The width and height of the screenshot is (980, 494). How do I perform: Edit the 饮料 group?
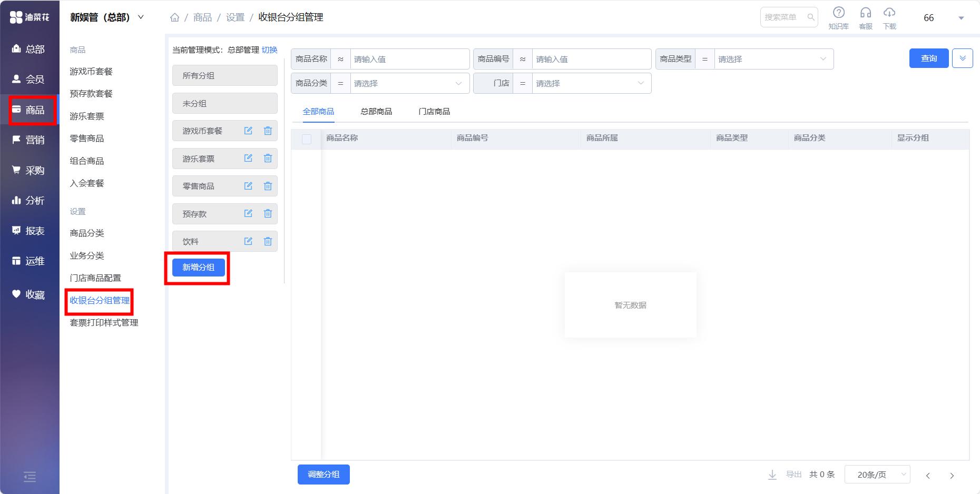(248, 241)
